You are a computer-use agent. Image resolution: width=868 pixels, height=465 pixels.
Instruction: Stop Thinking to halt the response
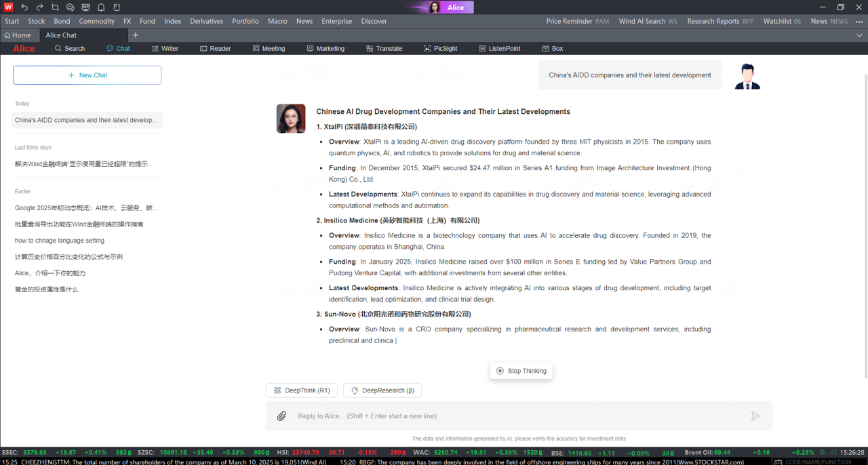click(521, 371)
